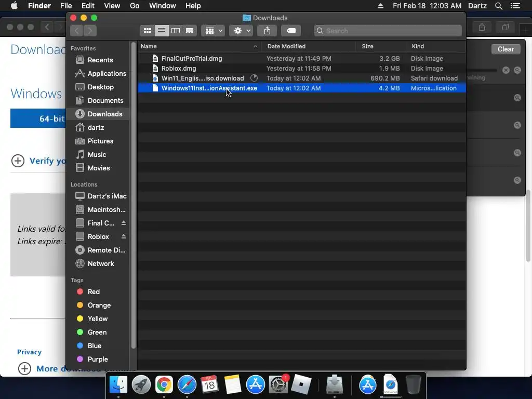
Task: Open Movies in sidebar
Action: coord(99,168)
